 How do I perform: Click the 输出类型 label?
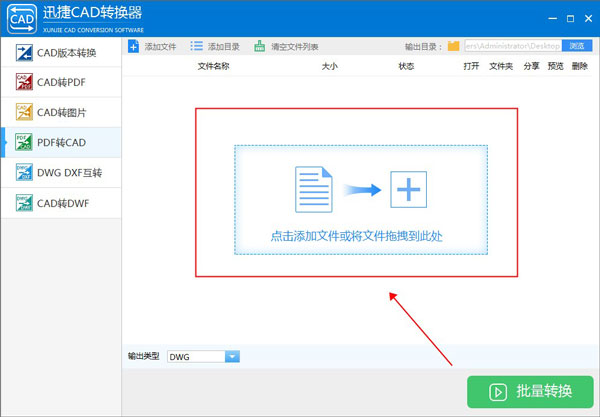pos(143,356)
